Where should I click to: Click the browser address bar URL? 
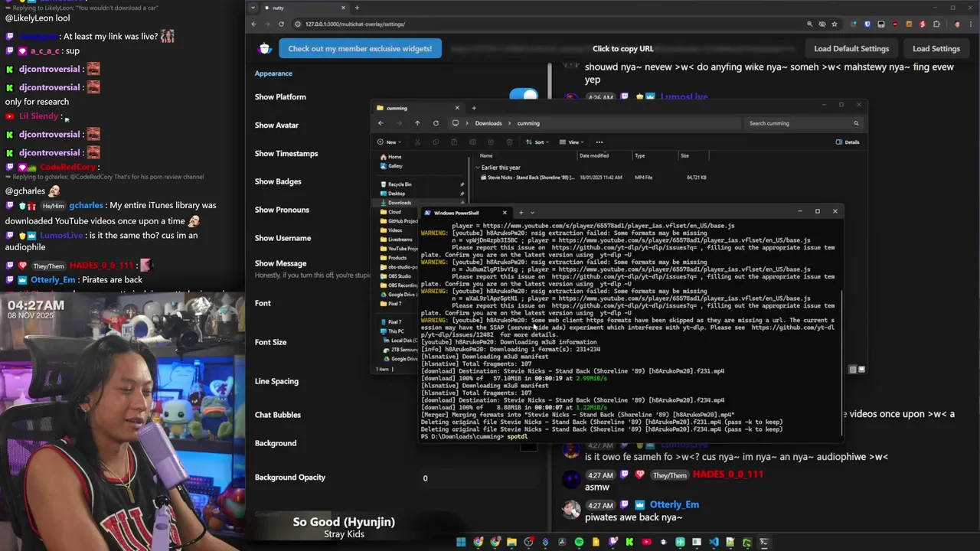[x=355, y=24]
